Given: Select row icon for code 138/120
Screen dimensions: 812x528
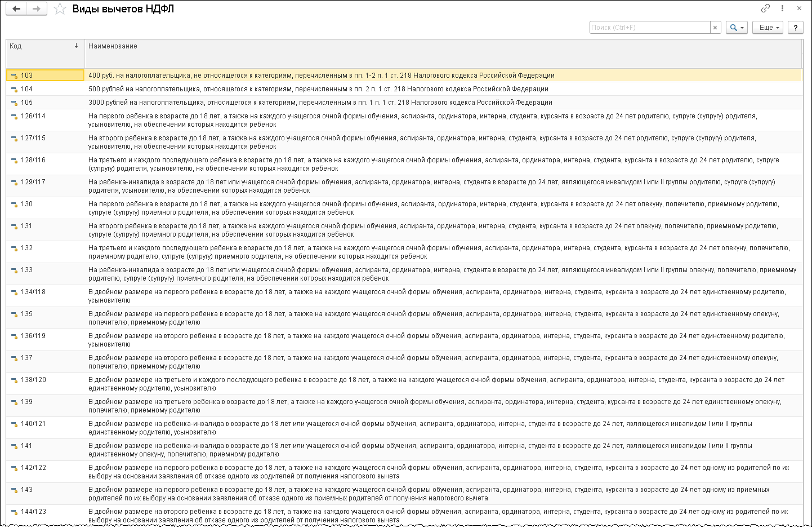Looking at the screenshot, I should [x=15, y=380].
